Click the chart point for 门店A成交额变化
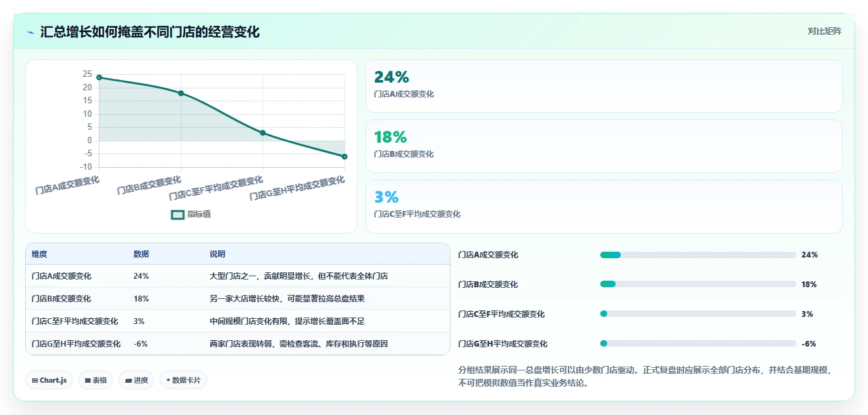The height and width of the screenshot is (415, 868). (x=99, y=77)
